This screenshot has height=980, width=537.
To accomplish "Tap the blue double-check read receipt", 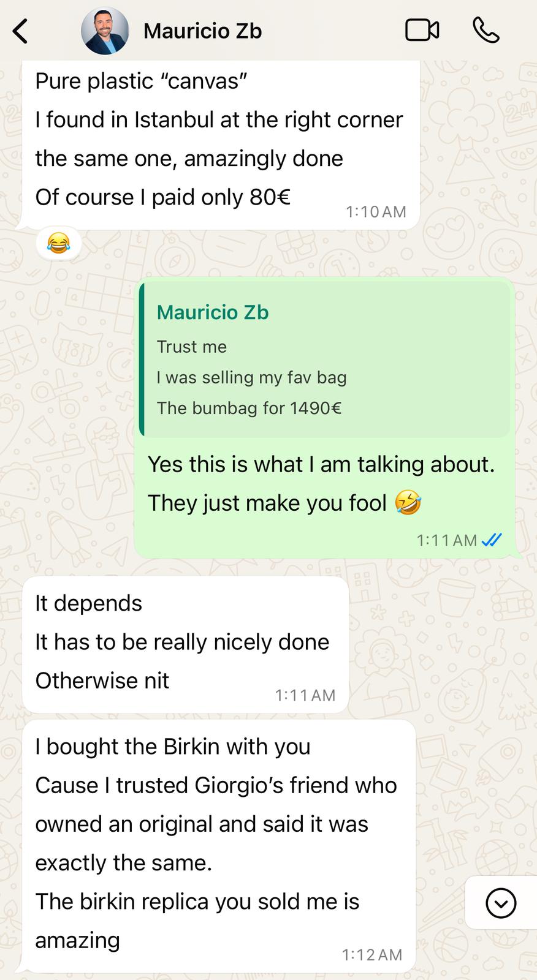I will point(492,540).
